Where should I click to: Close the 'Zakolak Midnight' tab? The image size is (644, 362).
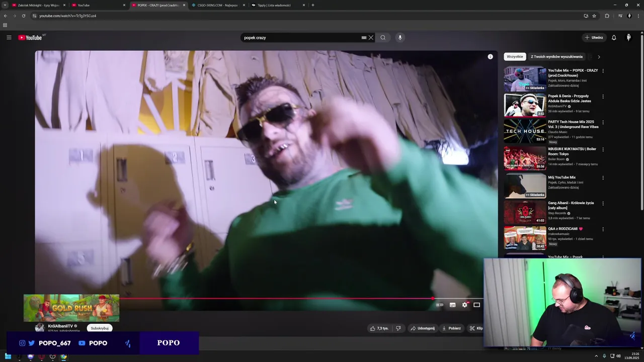64,5
